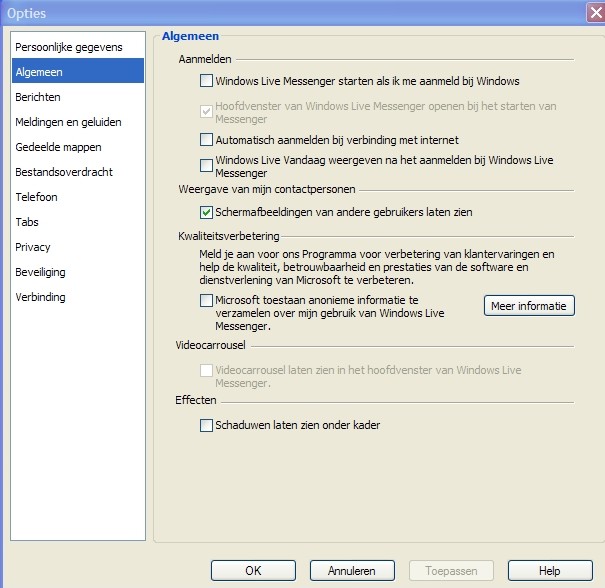Click Annuleren to cancel

352,570
